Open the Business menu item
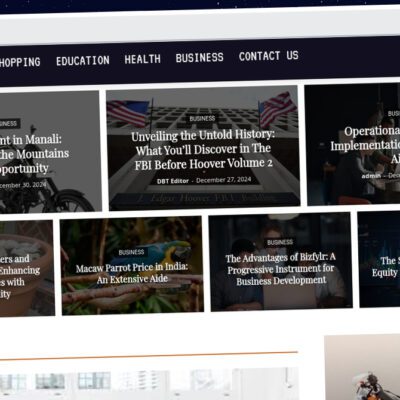400x400 pixels. [x=199, y=58]
